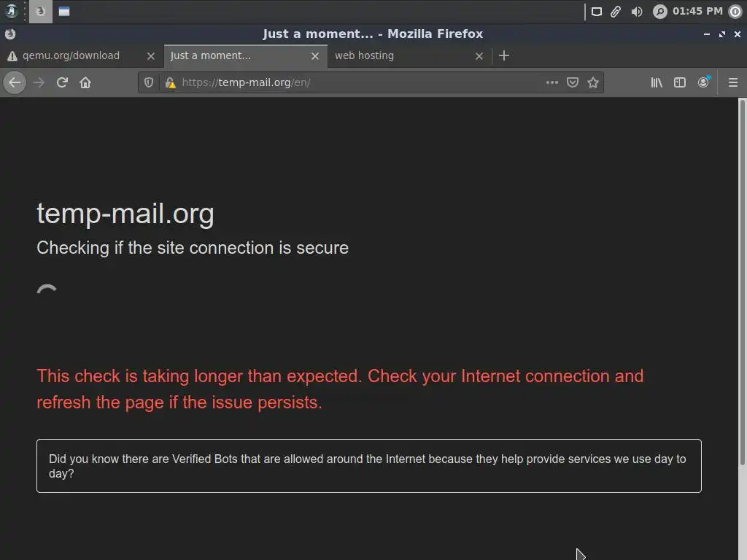The height and width of the screenshot is (560, 747).
Task: Close the web hosting tab
Action: click(479, 56)
